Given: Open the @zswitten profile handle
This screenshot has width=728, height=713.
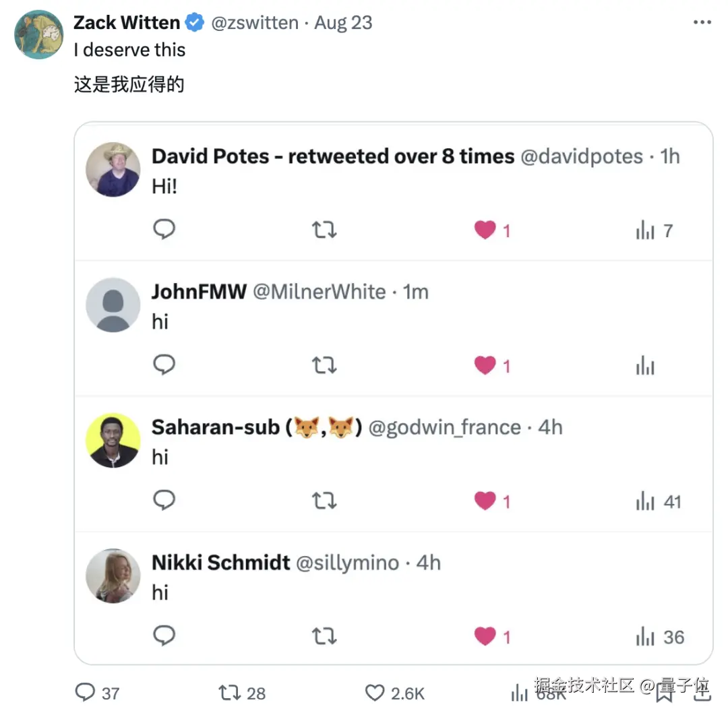Looking at the screenshot, I should click(255, 22).
